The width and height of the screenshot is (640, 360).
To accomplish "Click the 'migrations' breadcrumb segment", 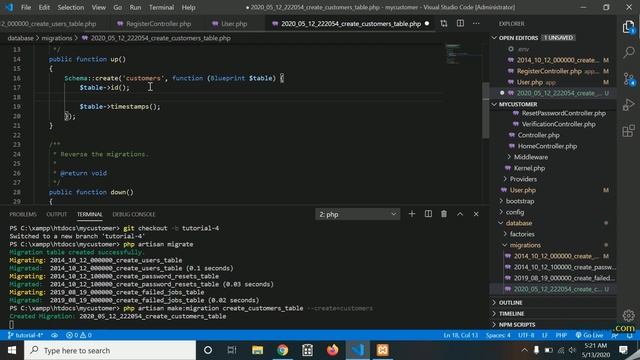I will pyautogui.click(x=57, y=38).
